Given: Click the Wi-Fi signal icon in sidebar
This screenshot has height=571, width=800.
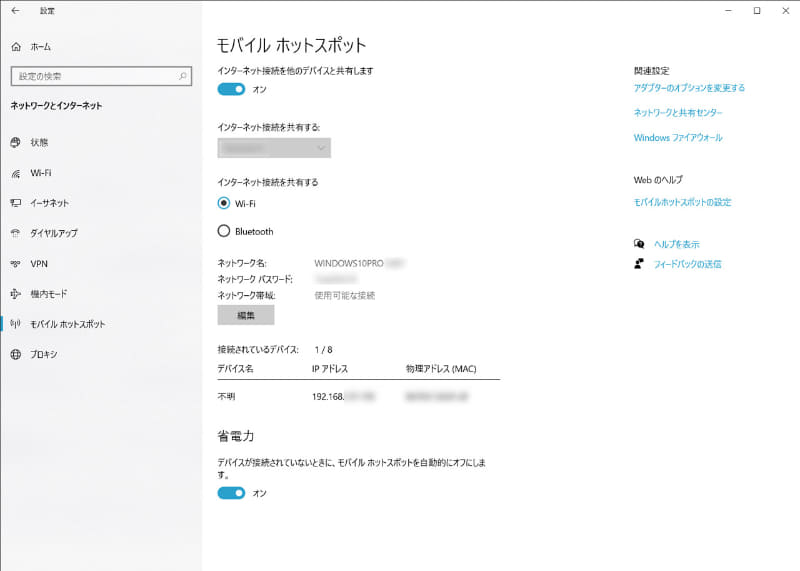Looking at the screenshot, I should coord(16,173).
